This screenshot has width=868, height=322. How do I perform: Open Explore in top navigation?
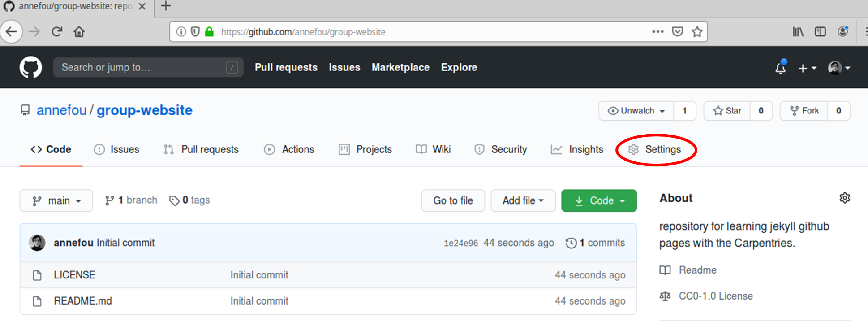pyautogui.click(x=459, y=67)
